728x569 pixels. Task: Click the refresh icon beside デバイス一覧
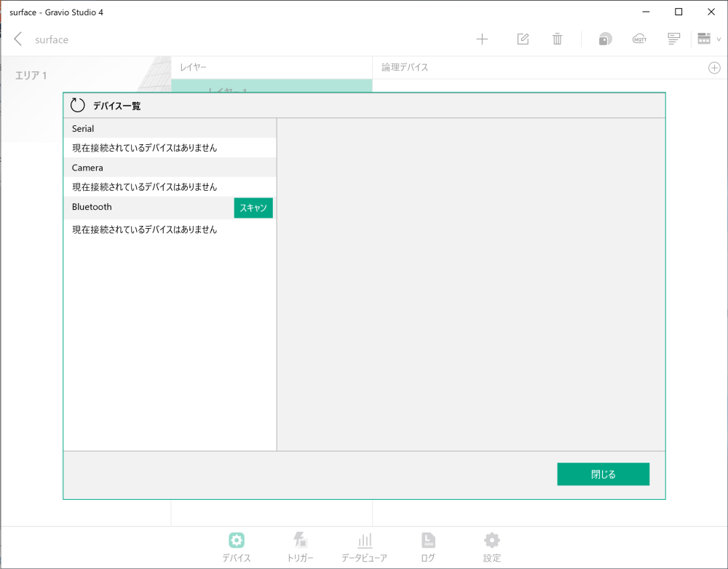(x=78, y=106)
